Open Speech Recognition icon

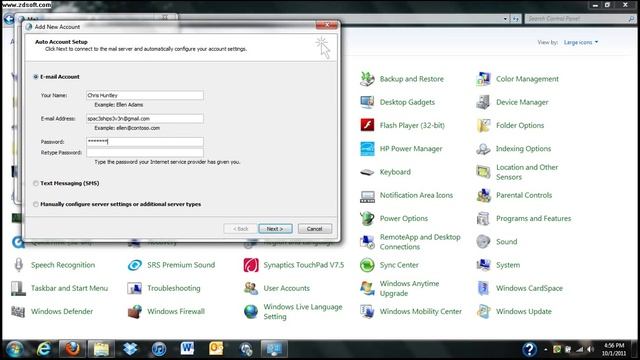(18, 265)
